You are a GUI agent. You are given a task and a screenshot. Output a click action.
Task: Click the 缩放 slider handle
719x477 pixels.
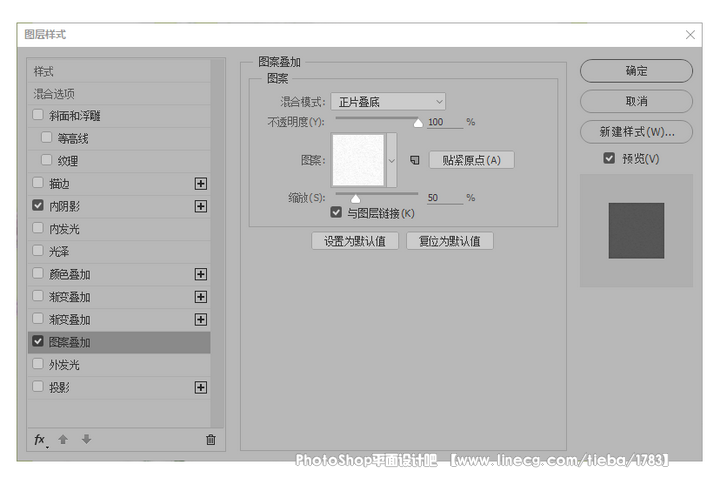355,198
